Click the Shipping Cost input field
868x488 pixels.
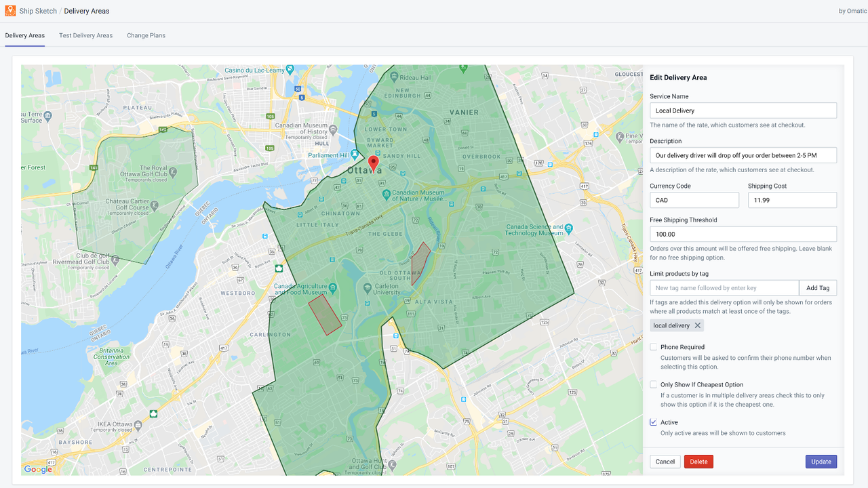pos(792,200)
